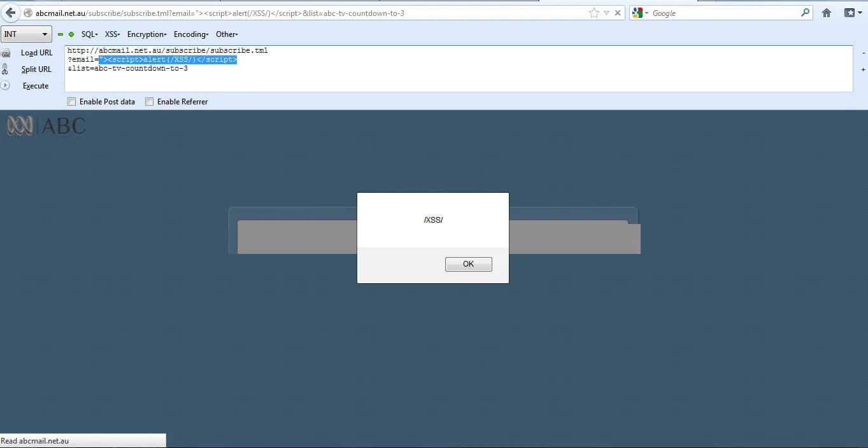
Task: Enlarge the URL box with plus button
Action: [x=864, y=69]
